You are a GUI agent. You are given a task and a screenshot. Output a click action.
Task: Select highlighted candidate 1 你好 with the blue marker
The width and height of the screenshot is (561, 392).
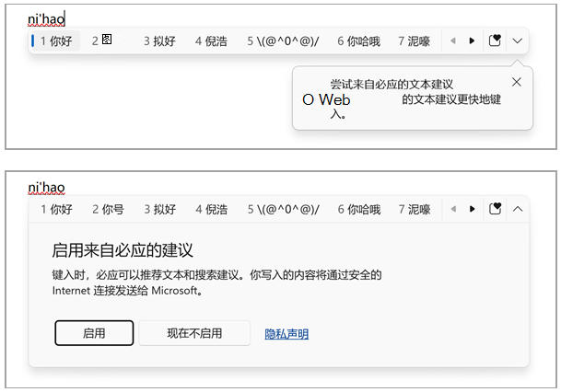point(56,40)
